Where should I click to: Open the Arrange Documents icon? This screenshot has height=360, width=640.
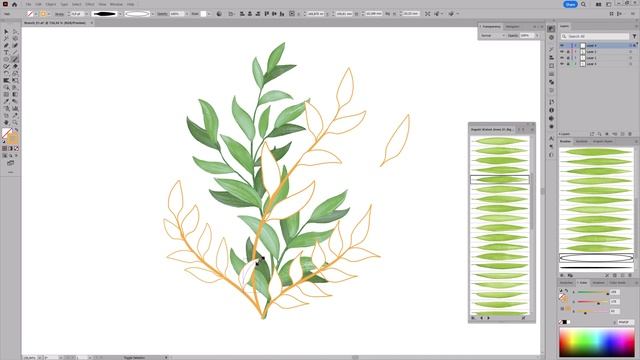[x=598, y=4]
